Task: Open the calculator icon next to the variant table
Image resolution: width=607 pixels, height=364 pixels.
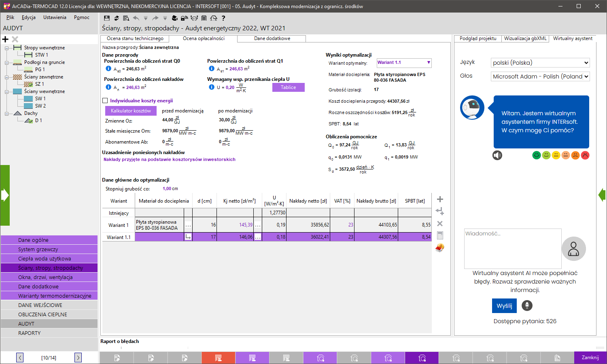Action: 439,235
